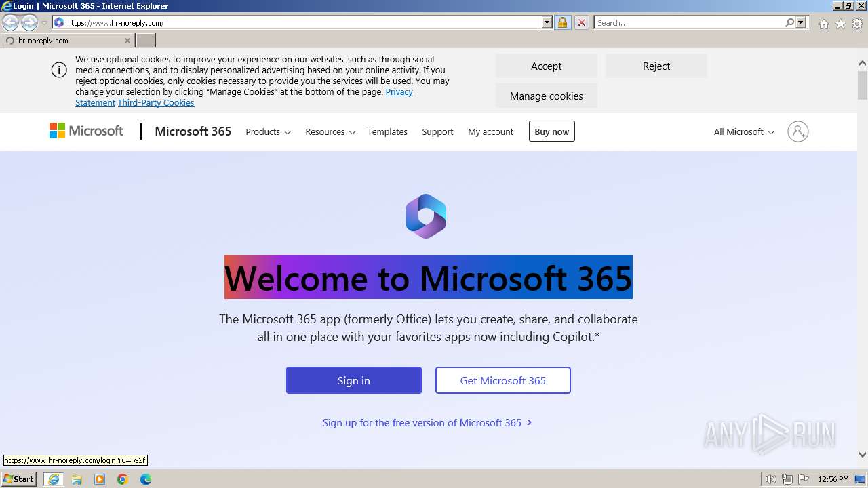Click the search magnifier icon
This screenshot has height=488, width=868.
pos(789,22)
